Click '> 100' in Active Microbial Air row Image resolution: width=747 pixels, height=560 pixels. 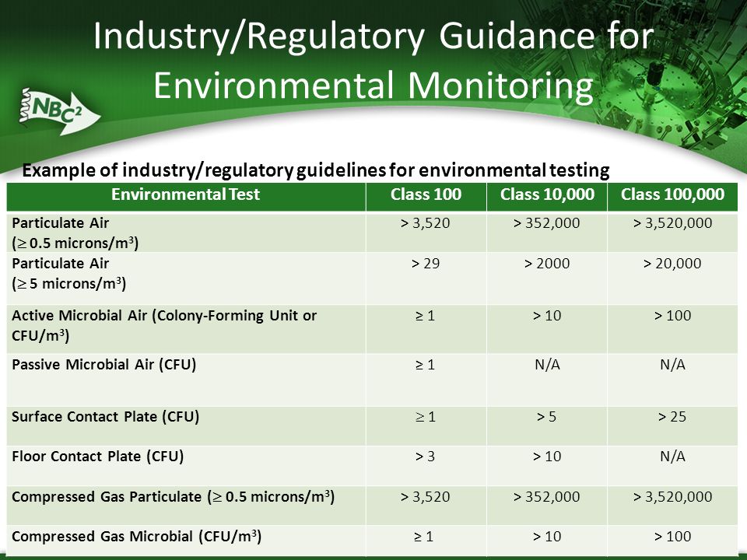[x=672, y=315]
